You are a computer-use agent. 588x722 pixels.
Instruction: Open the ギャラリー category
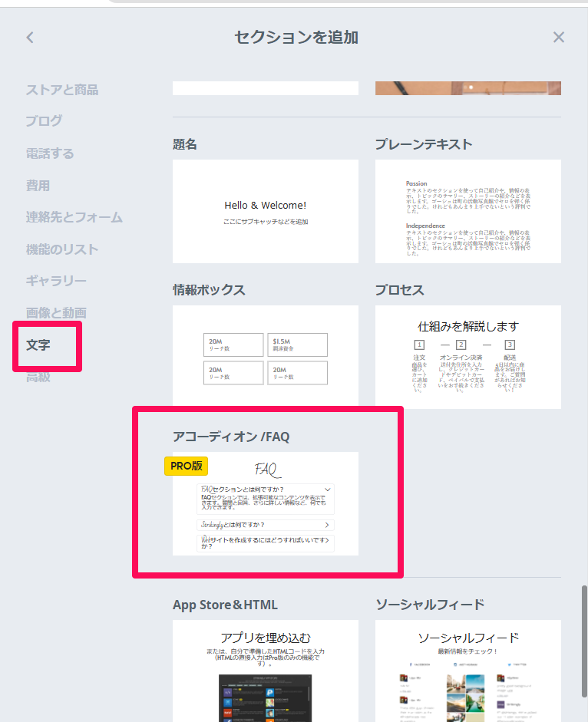(x=56, y=280)
